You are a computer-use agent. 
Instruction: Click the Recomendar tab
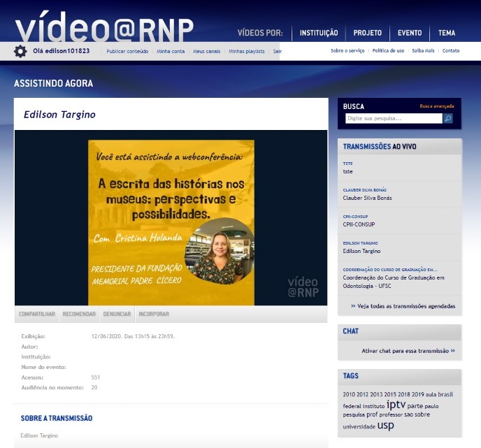[x=79, y=315]
